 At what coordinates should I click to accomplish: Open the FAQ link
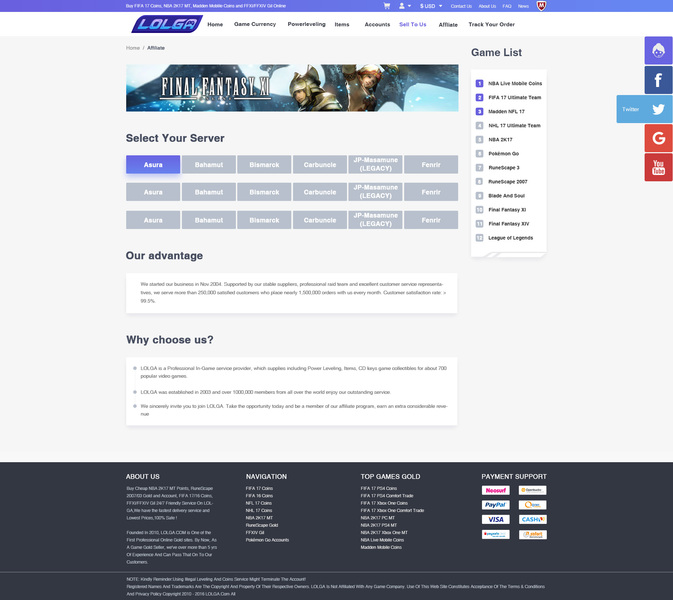[x=506, y=6]
